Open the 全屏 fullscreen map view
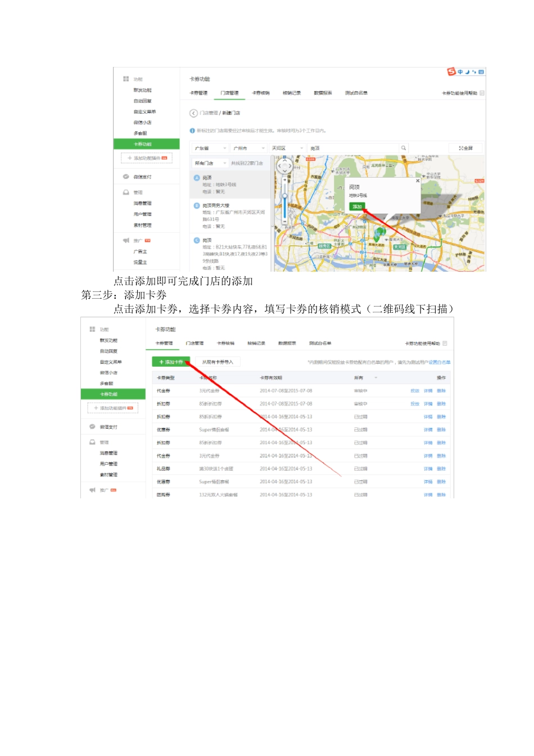Image resolution: width=534 pixels, height=756 pixels. tap(465, 148)
